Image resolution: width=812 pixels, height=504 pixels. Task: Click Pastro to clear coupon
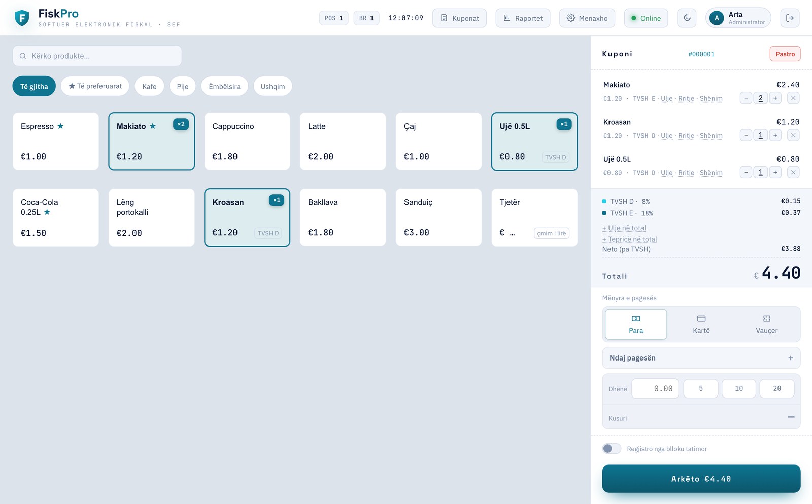tap(785, 54)
